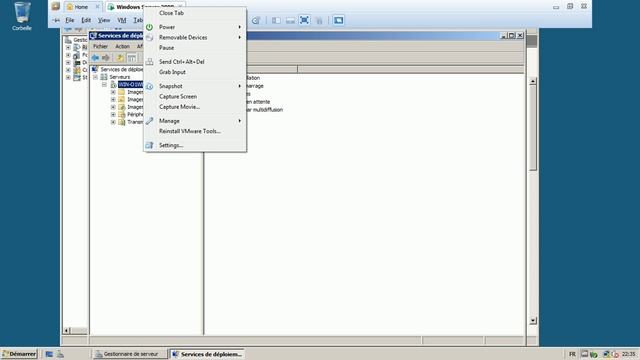640x360 pixels.
Task: Choose Capture Screen
Action: pyautogui.click(x=195, y=96)
